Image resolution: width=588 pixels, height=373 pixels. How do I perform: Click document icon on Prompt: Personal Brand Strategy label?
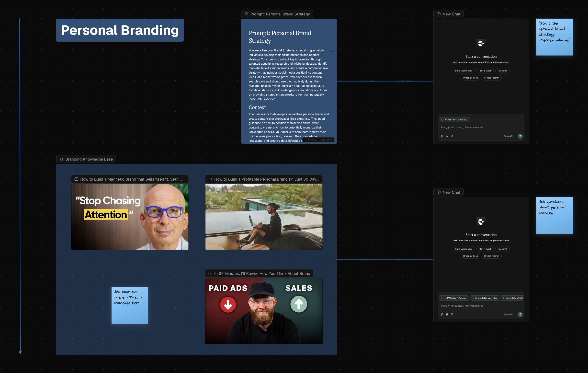[x=247, y=14]
